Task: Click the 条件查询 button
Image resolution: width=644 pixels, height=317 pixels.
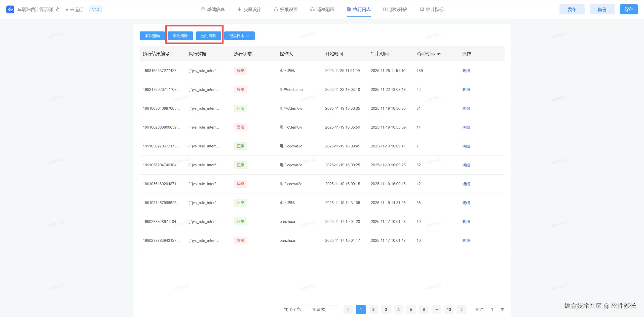Action: point(152,36)
